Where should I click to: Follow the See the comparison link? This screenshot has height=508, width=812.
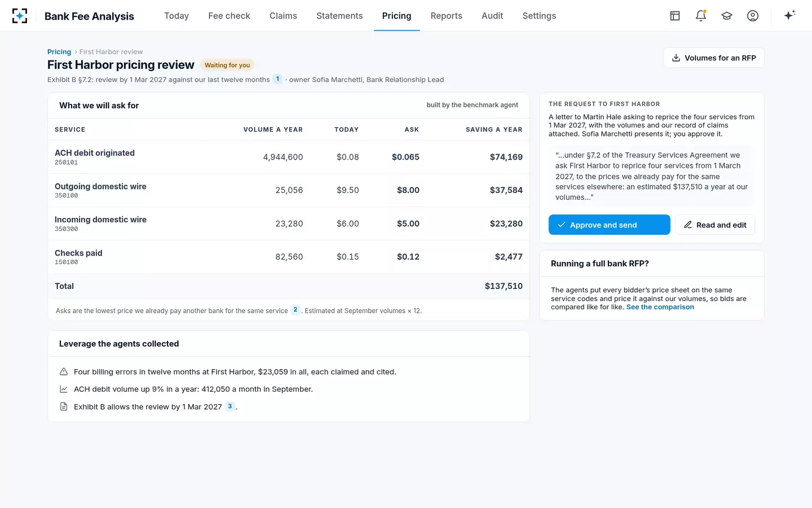point(660,307)
